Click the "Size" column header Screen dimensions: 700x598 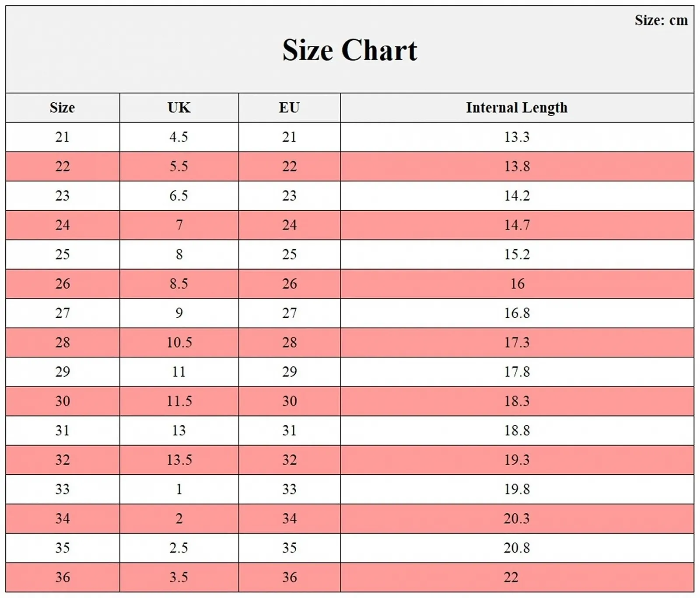(62, 108)
